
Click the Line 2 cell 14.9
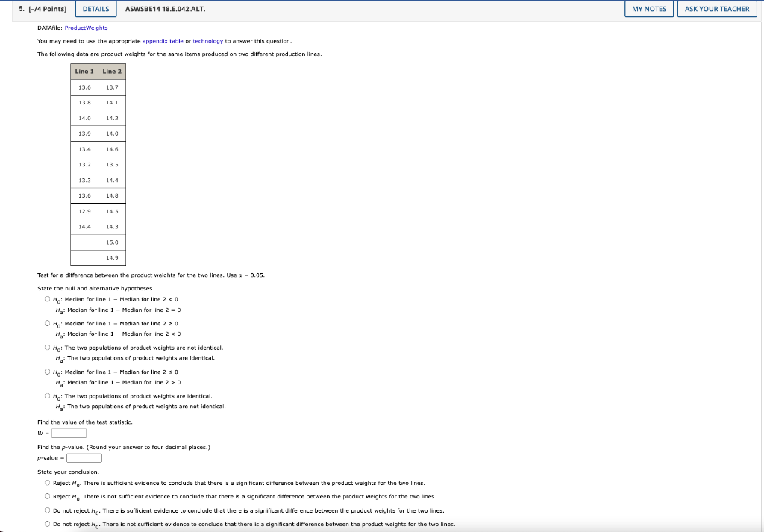[x=112, y=257]
